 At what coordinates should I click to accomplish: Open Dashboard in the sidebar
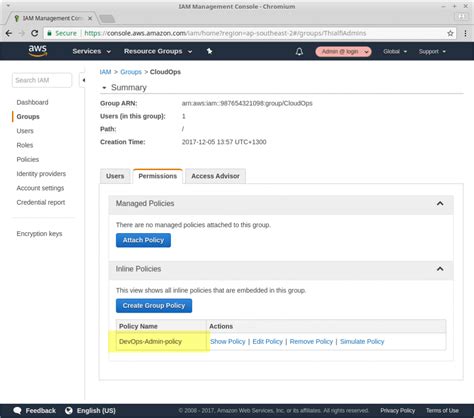pyautogui.click(x=32, y=102)
